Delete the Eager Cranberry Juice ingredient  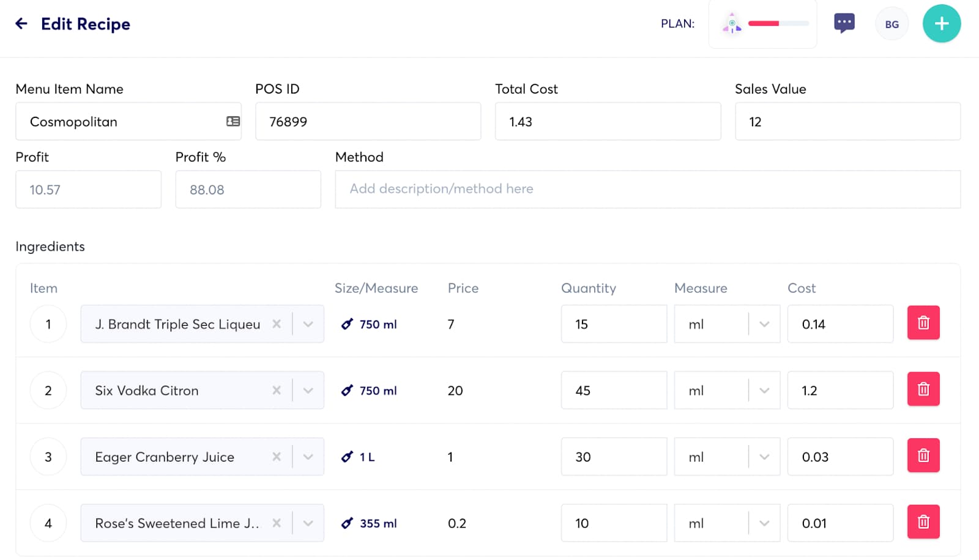pos(923,455)
